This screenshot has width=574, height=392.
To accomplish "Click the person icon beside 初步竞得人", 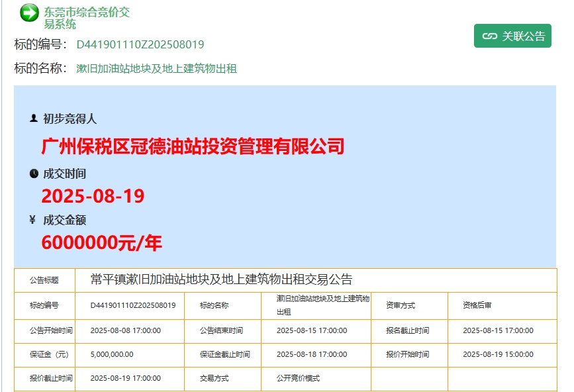I will 34,119.
